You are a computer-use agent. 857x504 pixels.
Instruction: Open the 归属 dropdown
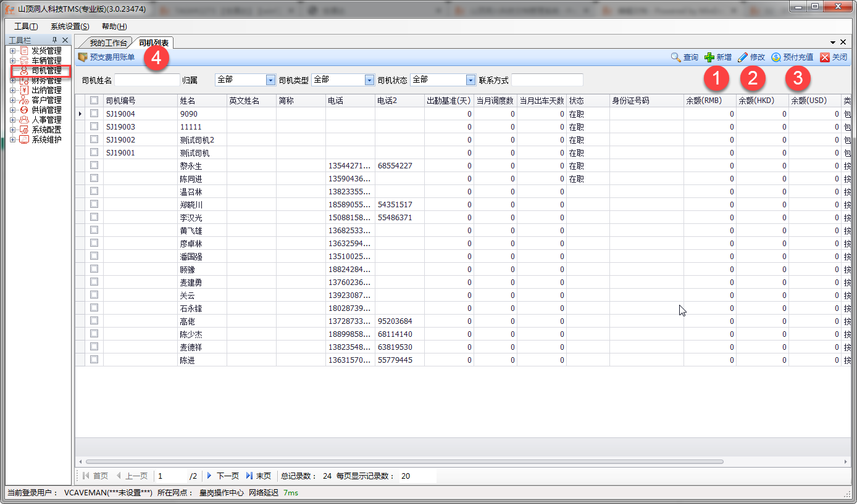tap(270, 80)
